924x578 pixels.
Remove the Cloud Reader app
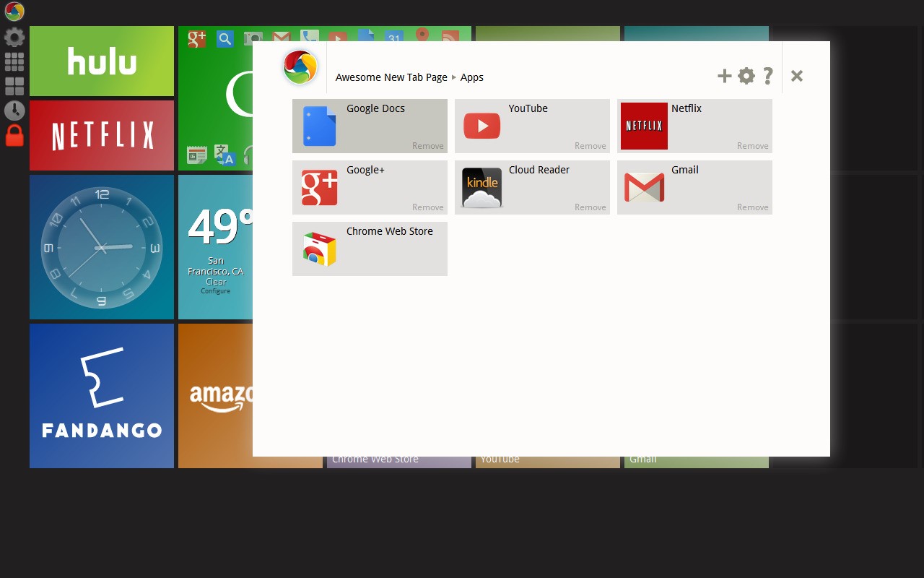590,207
